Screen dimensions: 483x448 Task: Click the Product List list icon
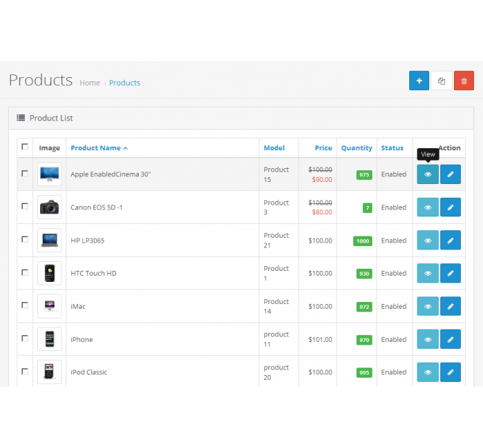click(x=21, y=118)
